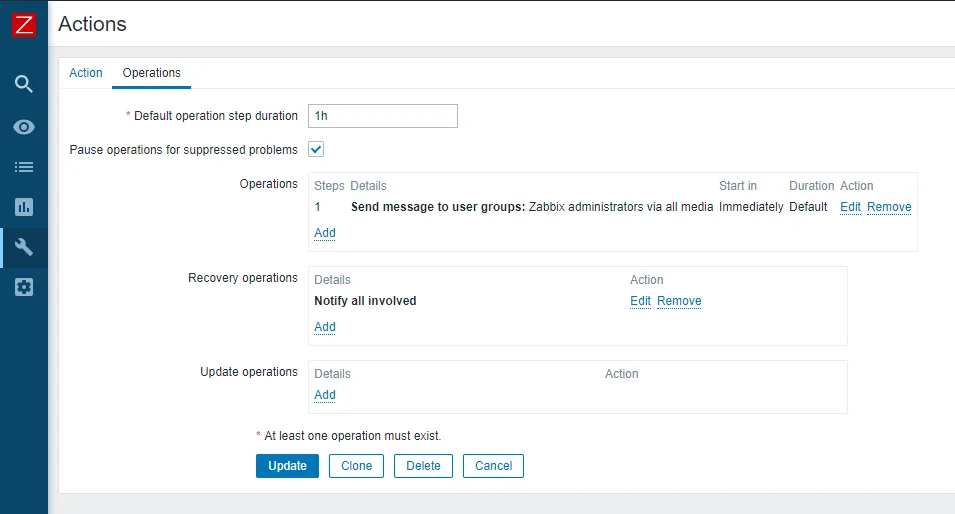Open the Inventory list icon menu

(x=24, y=167)
